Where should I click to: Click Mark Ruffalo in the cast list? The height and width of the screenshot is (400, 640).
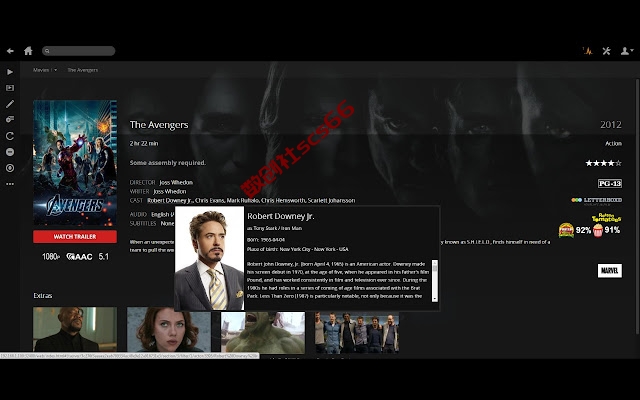point(243,200)
